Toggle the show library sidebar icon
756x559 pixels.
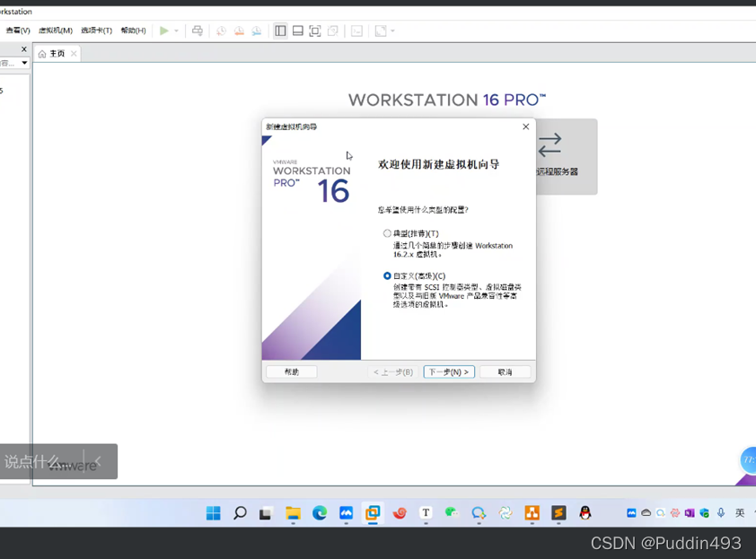[280, 31]
